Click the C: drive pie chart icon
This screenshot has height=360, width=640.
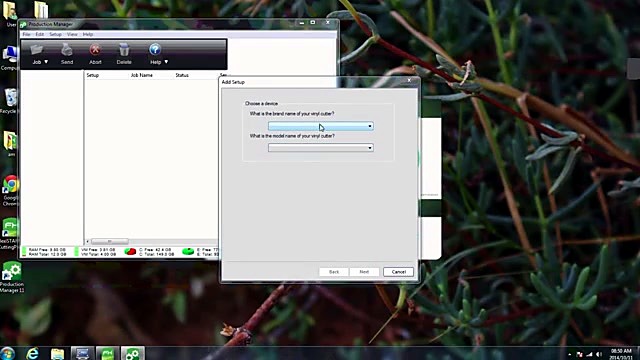[x=130, y=251]
